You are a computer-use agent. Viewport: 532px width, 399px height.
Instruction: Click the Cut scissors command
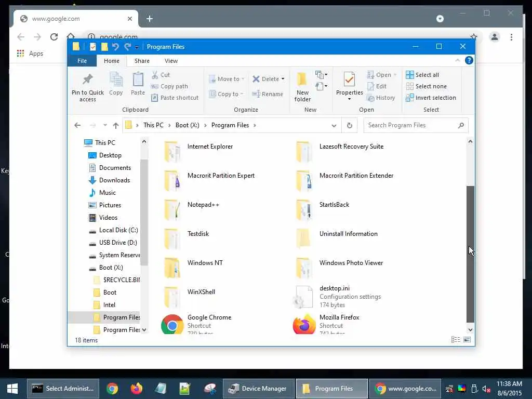161,75
